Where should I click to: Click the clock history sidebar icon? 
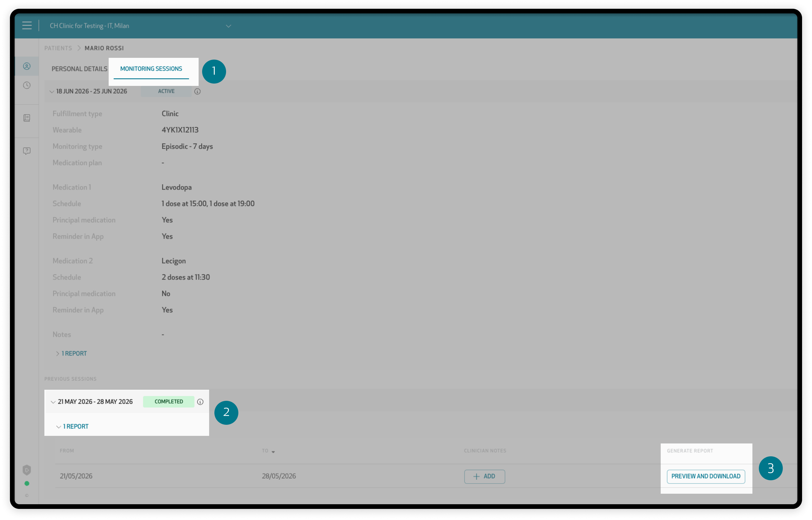[x=27, y=85]
